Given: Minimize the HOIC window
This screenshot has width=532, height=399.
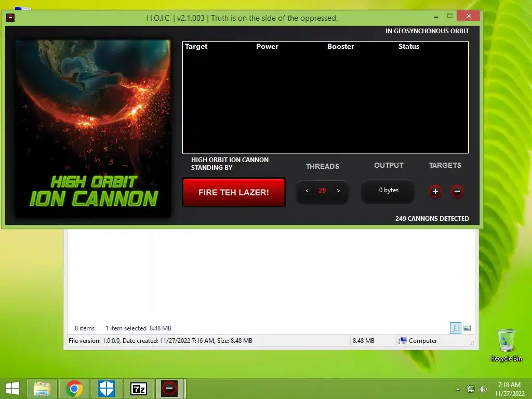Looking at the screenshot, I should (x=436, y=16).
